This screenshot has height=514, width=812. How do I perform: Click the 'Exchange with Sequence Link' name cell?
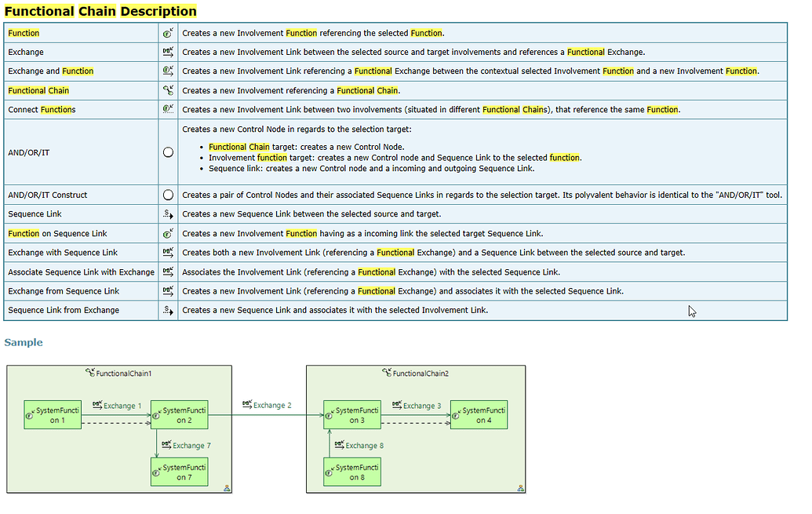(x=81, y=253)
